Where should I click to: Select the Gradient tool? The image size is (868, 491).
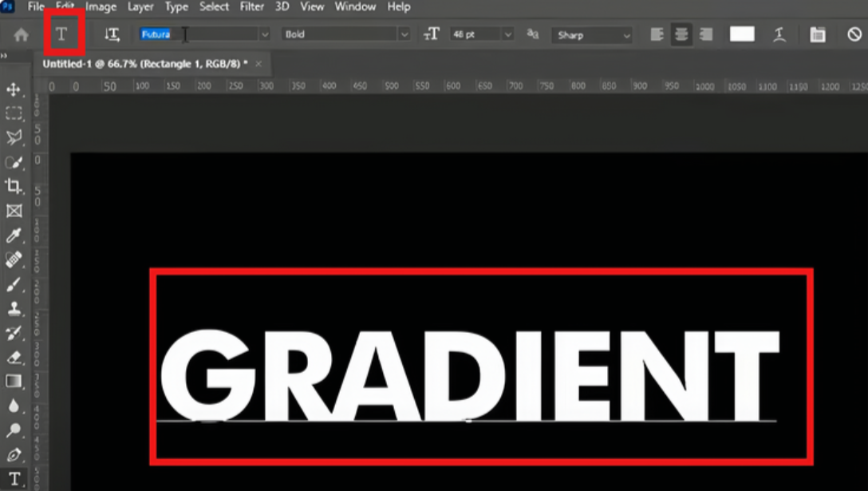pos(14,382)
